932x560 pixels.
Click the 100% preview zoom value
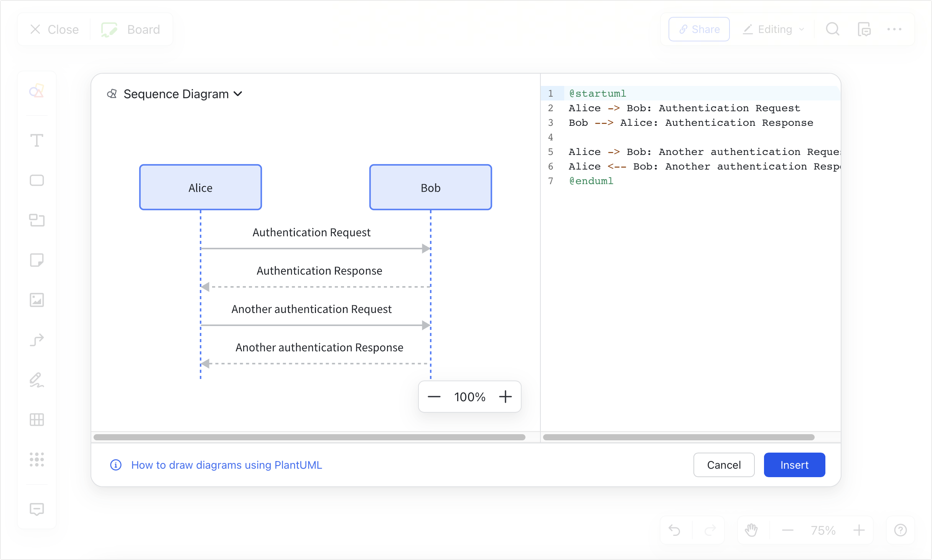pyautogui.click(x=470, y=397)
